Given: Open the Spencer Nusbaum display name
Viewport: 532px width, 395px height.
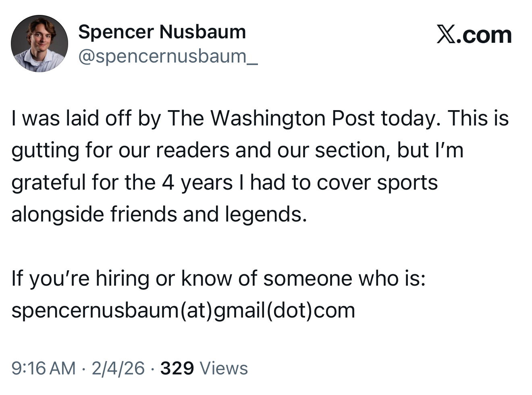Looking at the screenshot, I should tap(162, 32).
